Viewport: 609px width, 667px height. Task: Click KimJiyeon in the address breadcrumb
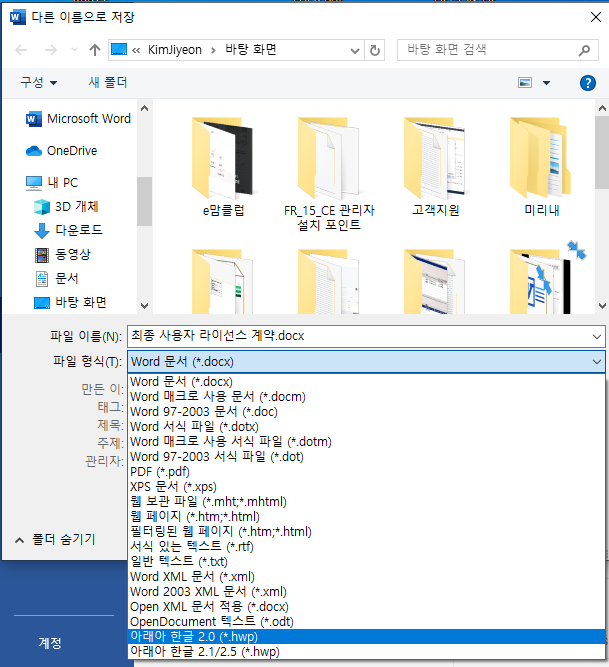click(x=174, y=50)
